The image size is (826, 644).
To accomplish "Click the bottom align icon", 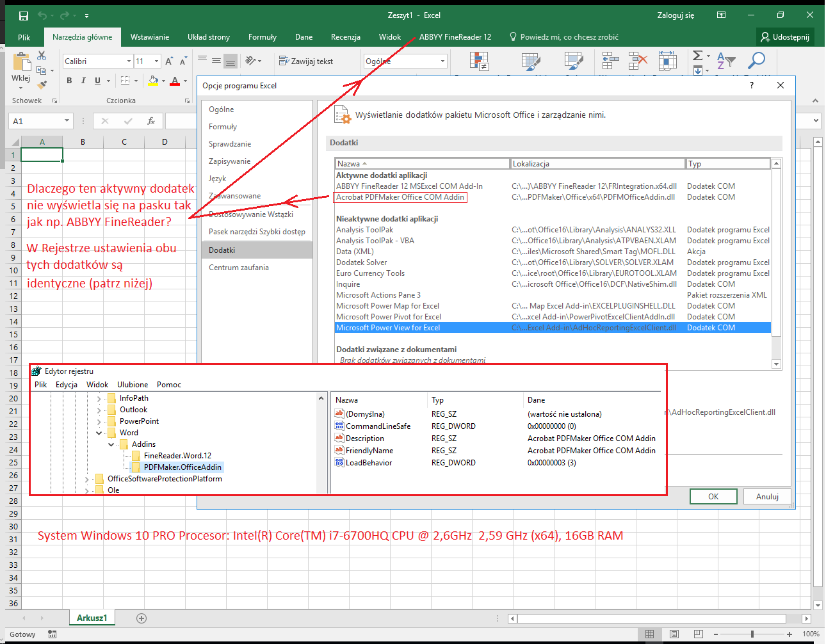I will [231, 61].
